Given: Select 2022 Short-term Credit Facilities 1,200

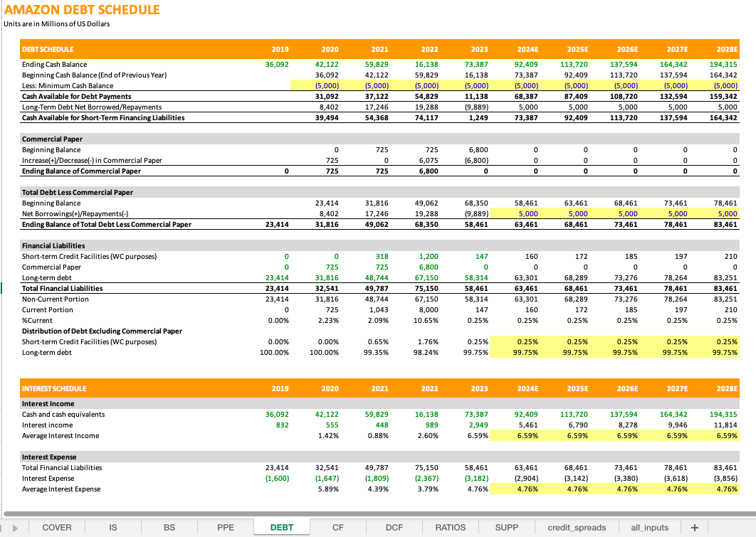Looking at the screenshot, I should [428, 256].
